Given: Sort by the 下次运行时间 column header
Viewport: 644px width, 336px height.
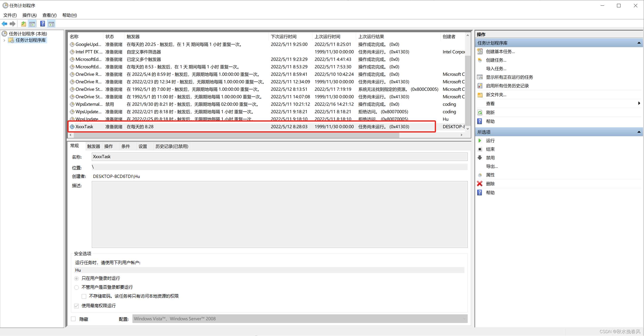Looking at the screenshot, I should [x=290, y=37].
